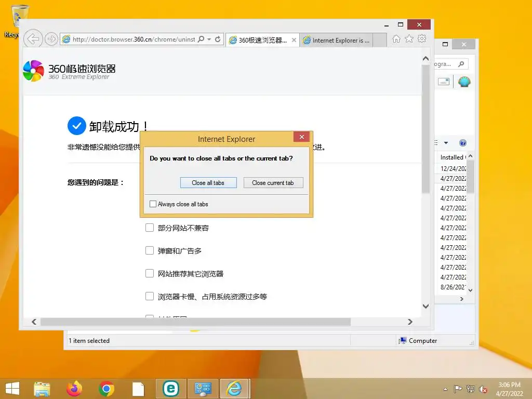532x399 pixels.
Task: Refresh the page with the reload icon
Action: tap(218, 39)
